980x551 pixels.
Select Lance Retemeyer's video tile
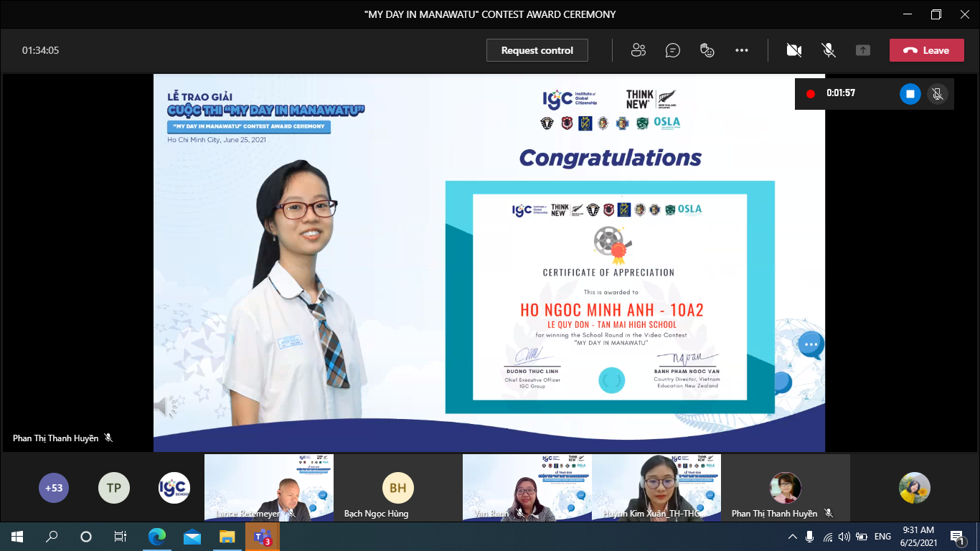269,487
